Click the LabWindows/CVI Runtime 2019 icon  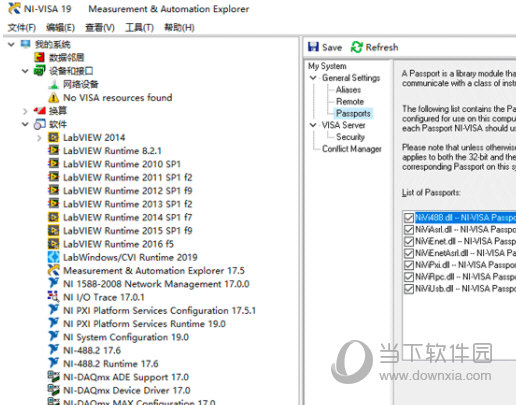pyautogui.click(x=53, y=257)
